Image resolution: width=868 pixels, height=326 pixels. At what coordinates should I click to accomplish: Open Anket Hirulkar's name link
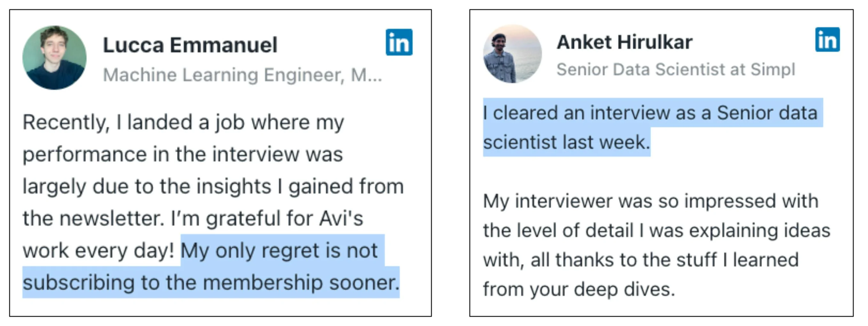[624, 42]
